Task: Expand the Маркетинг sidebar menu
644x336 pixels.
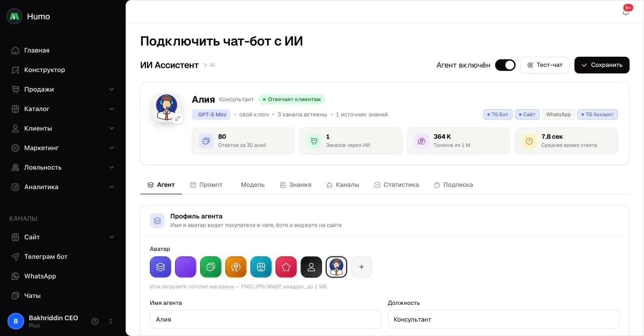Action: click(x=63, y=148)
